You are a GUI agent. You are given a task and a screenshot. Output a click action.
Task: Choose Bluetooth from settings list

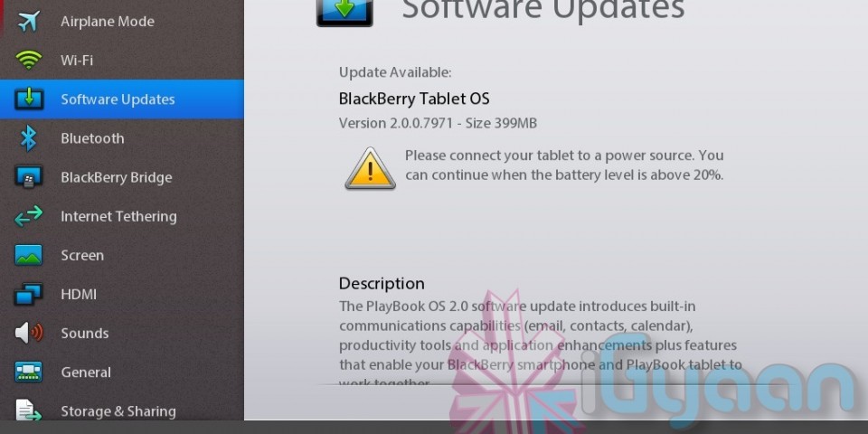click(x=122, y=137)
